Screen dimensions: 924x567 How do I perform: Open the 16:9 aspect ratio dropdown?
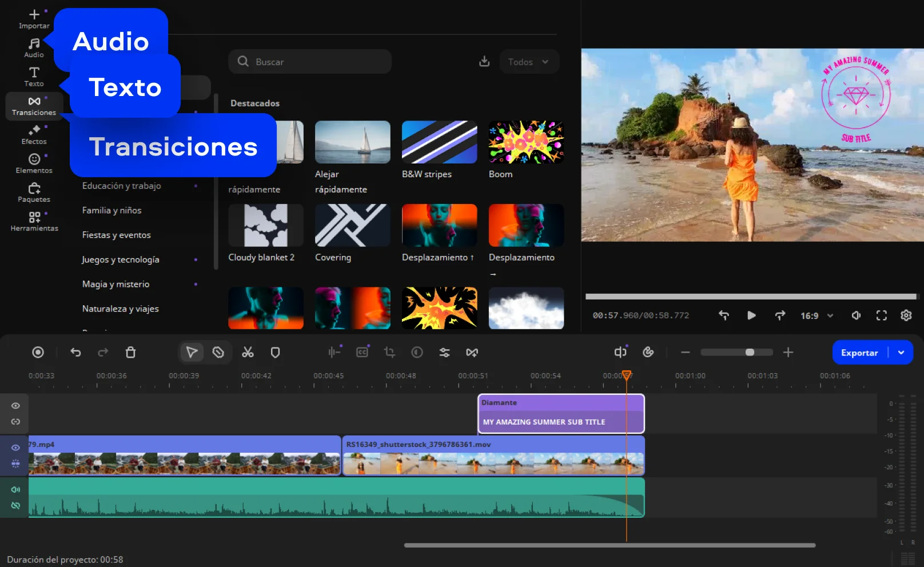coord(817,315)
